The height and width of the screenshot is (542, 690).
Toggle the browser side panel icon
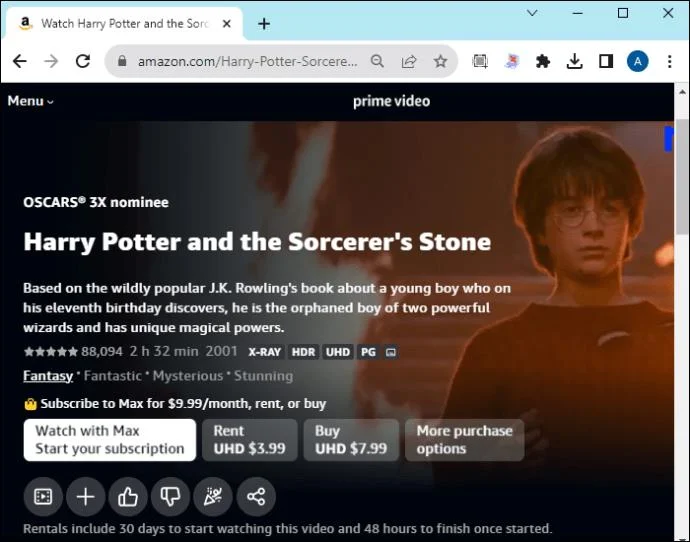click(606, 61)
